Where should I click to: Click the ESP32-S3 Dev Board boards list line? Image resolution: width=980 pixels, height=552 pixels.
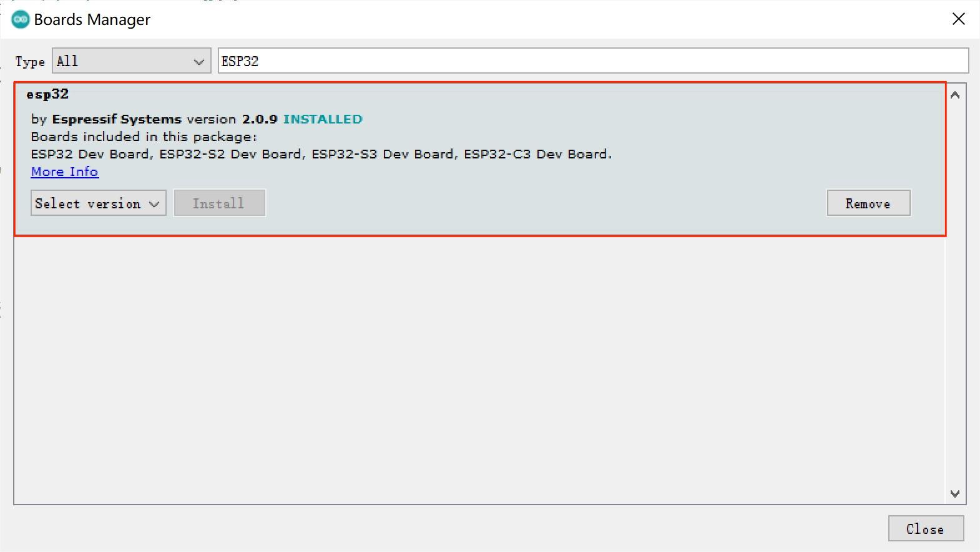tap(321, 154)
